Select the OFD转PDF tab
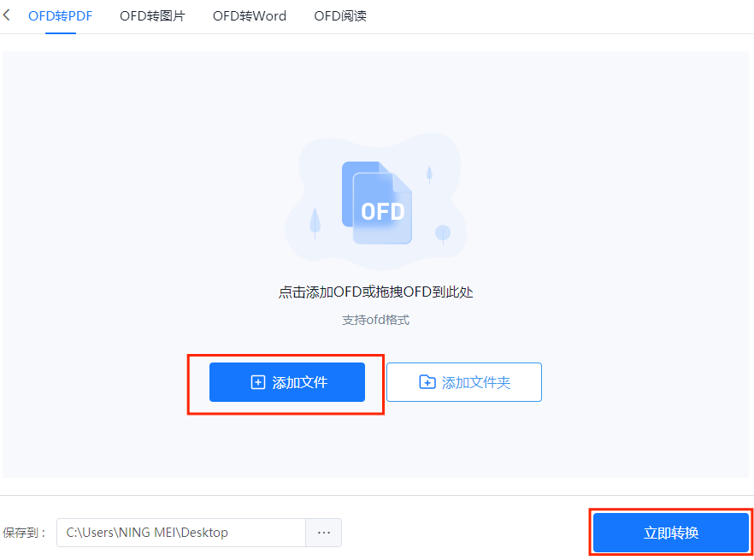This screenshot has height=560, width=754. (60, 16)
